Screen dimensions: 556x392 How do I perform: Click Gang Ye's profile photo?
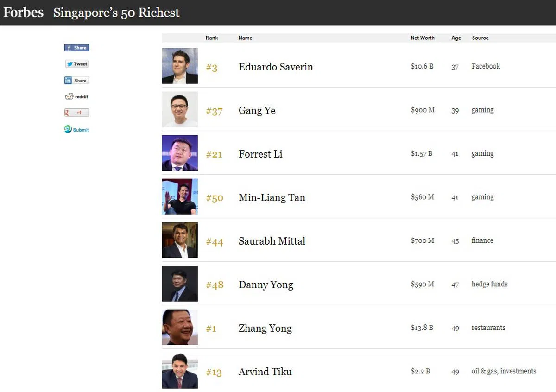(x=180, y=109)
